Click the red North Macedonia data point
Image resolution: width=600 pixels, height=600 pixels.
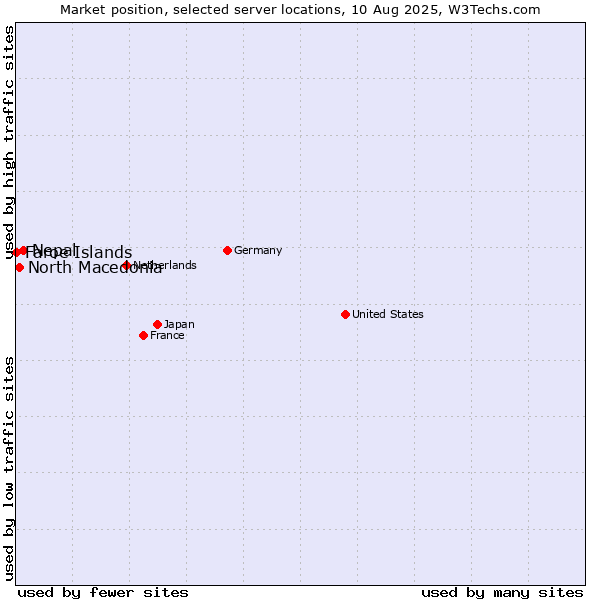click(x=20, y=268)
